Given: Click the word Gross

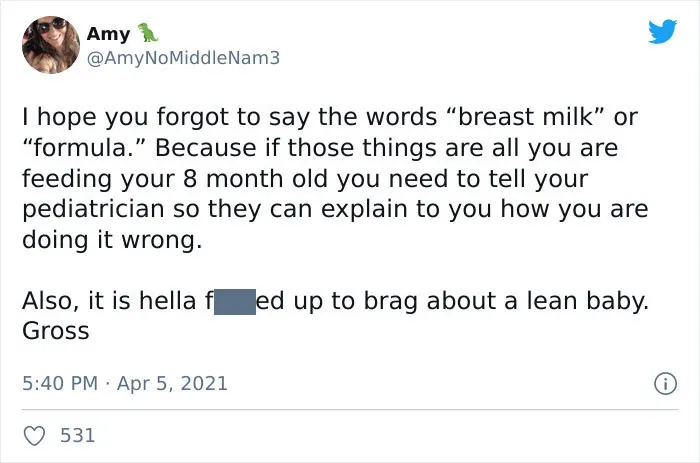Looking at the screenshot, I should 56,331.
